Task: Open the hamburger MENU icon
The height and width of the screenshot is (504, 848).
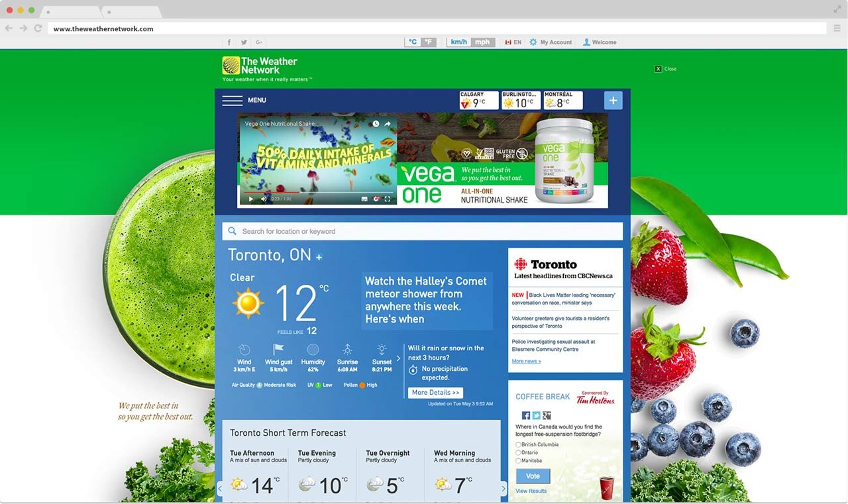Action: [232, 100]
